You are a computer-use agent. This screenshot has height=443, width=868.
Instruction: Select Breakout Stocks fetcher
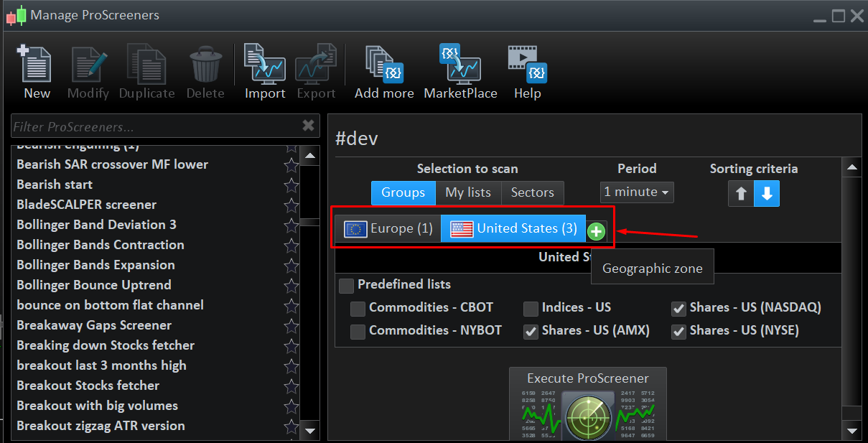[x=88, y=386]
